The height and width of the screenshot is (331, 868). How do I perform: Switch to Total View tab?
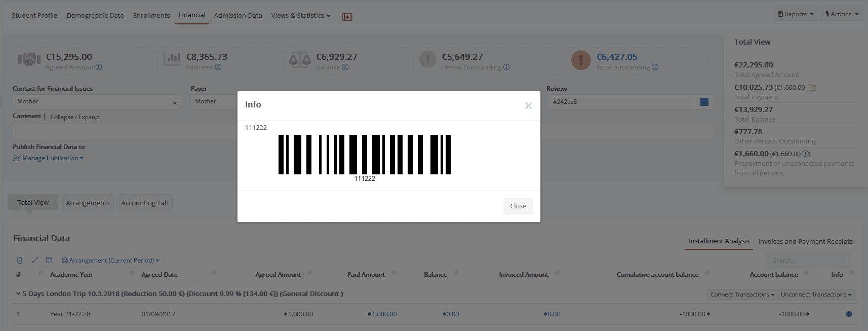[x=33, y=202]
